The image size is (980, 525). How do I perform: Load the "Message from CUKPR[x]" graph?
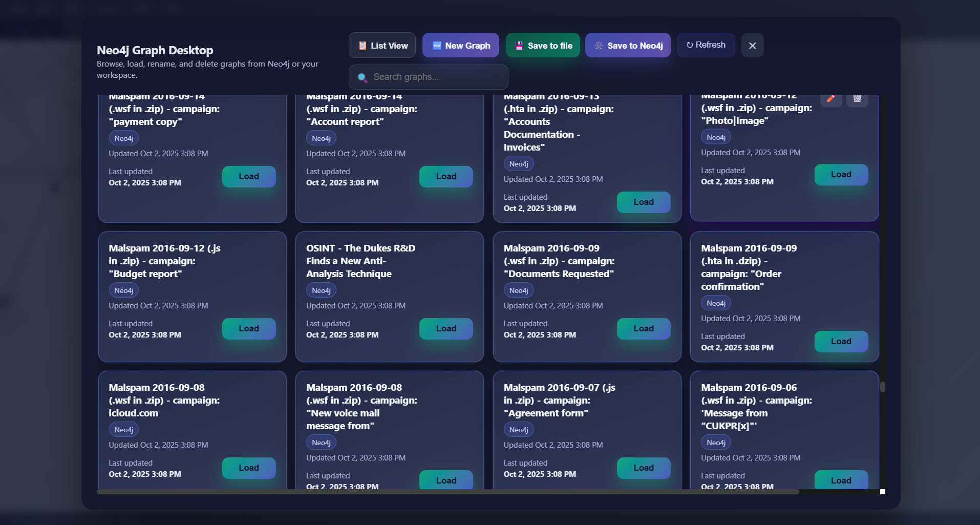point(841,480)
